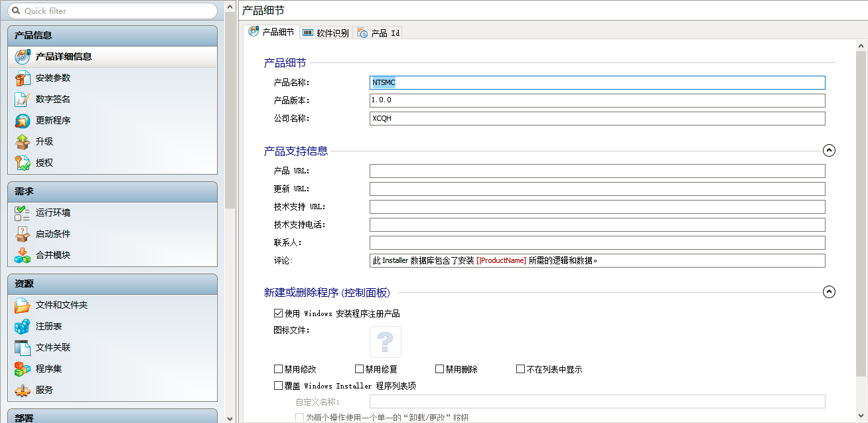Image resolution: width=868 pixels, height=423 pixels.
Task: 打开启动条件设置
Action: pyautogui.click(x=53, y=234)
